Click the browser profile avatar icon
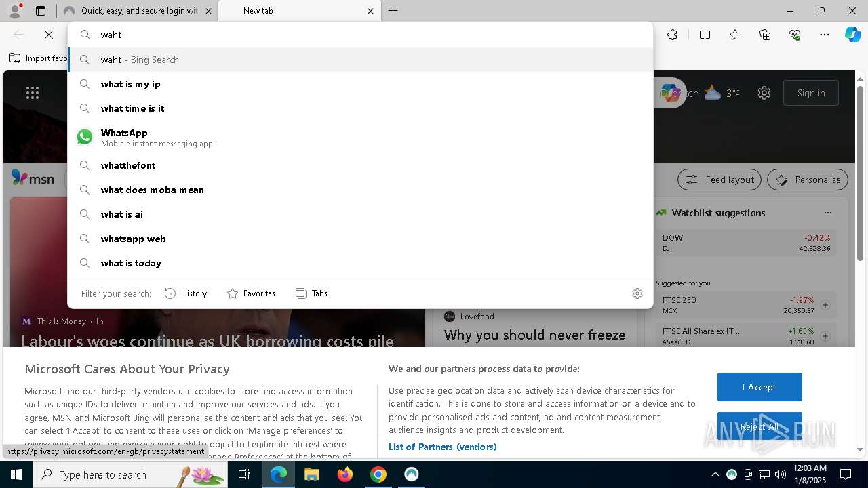This screenshot has height=488, width=868. [15, 10]
